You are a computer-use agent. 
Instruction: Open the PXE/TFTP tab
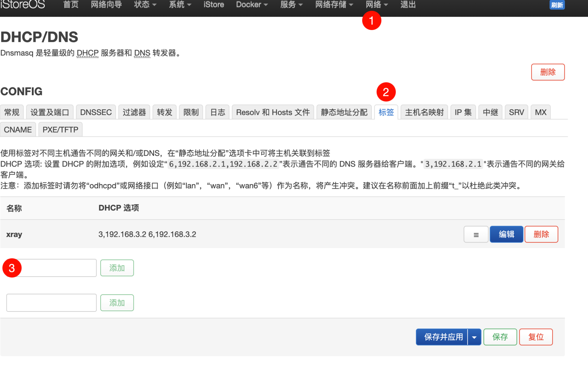(60, 130)
